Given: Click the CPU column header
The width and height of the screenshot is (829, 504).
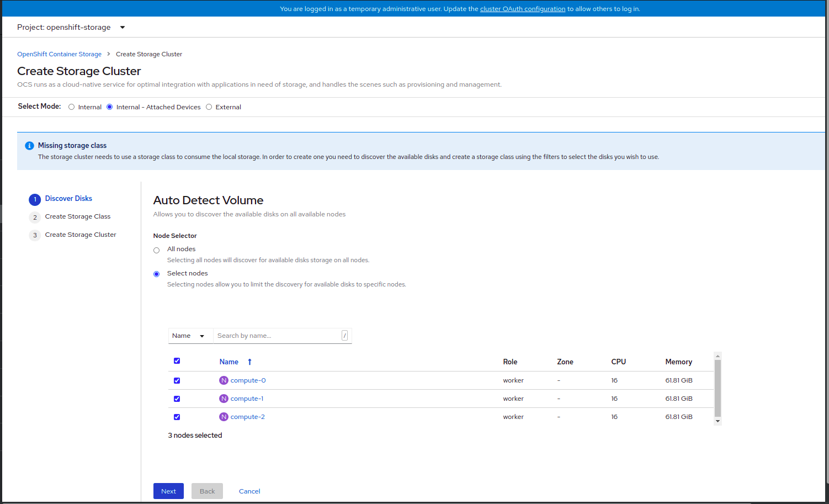Looking at the screenshot, I should [618, 362].
